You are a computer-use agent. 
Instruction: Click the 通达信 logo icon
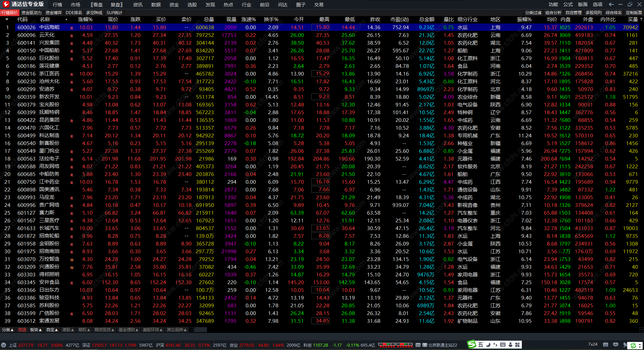(6, 4)
